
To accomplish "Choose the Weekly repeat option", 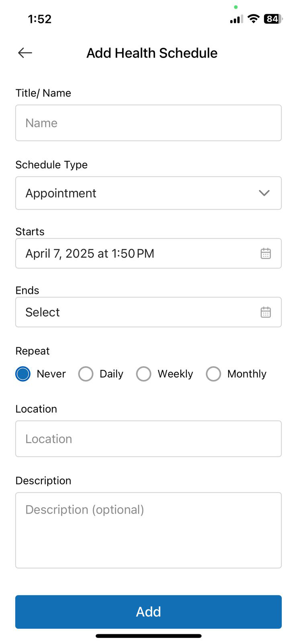I will pyautogui.click(x=144, y=374).
